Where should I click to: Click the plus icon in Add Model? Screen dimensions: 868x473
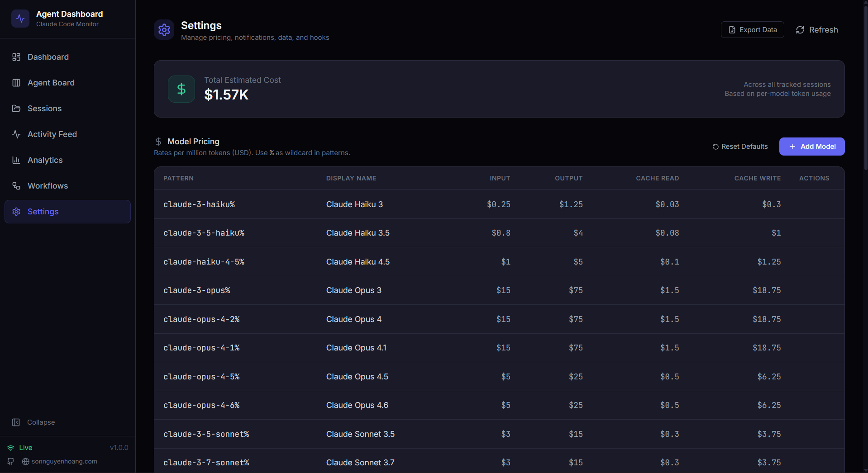click(x=792, y=147)
